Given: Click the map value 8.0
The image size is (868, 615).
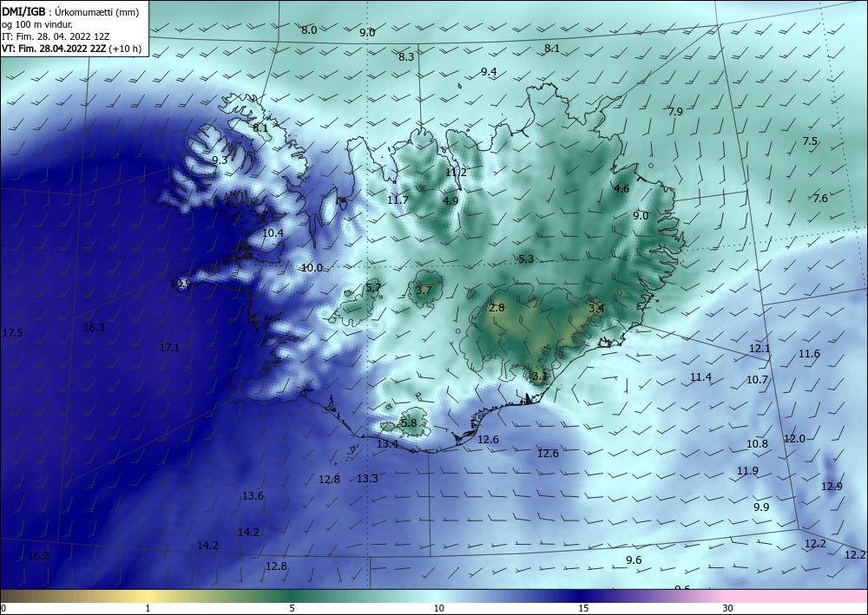Looking at the screenshot, I should coord(309,29).
